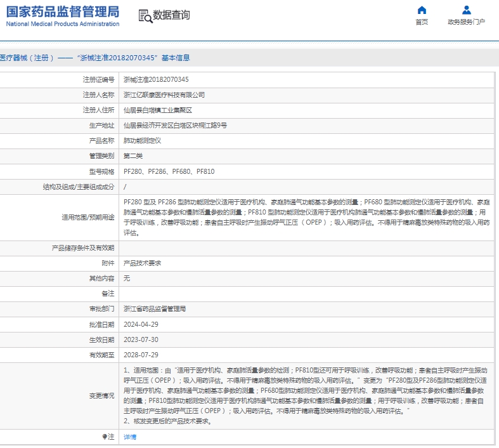Click expiry date 2028-07-29
This screenshot has width=499, height=448.
[x=141, y=355]
